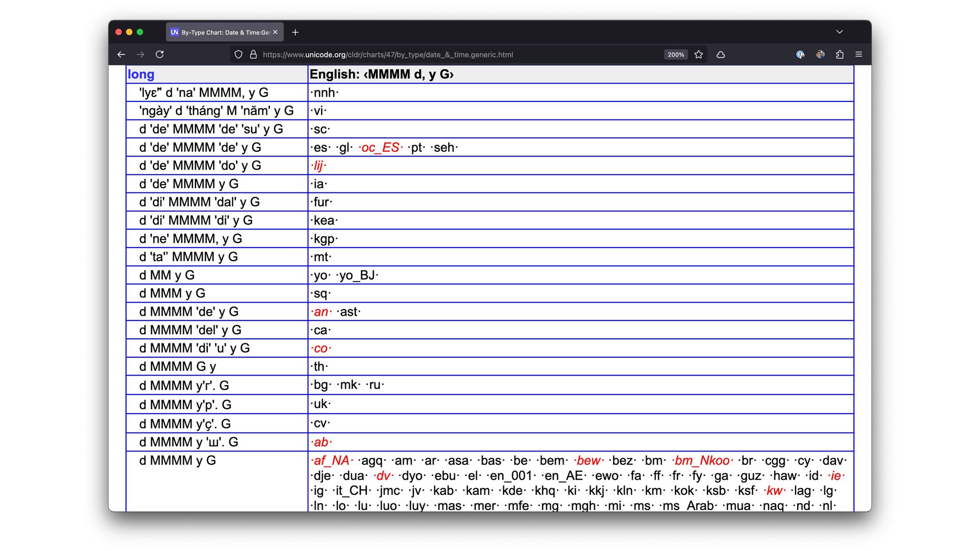This screenshot has height=551, width=980.
Task: Click pattern 'd MMM y G'
Action: [x=172, y=294]
